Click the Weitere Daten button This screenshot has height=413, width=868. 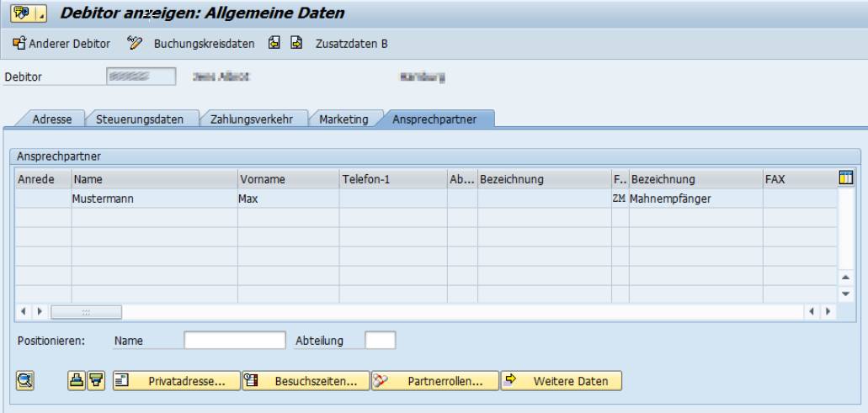coord(561,381)
